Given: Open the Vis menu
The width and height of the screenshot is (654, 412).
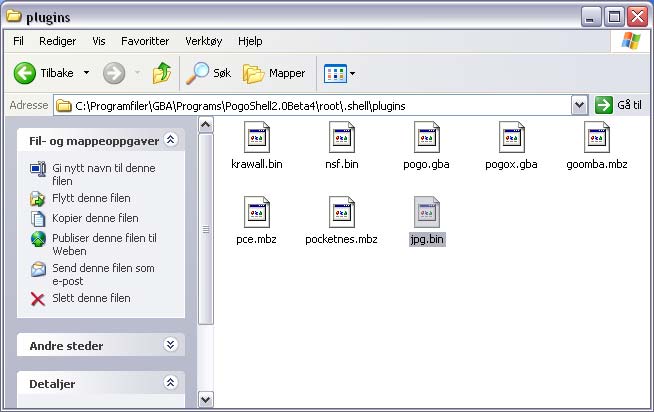Looking at the screenshot, I should pyautogui.click(x=99, y=41).
